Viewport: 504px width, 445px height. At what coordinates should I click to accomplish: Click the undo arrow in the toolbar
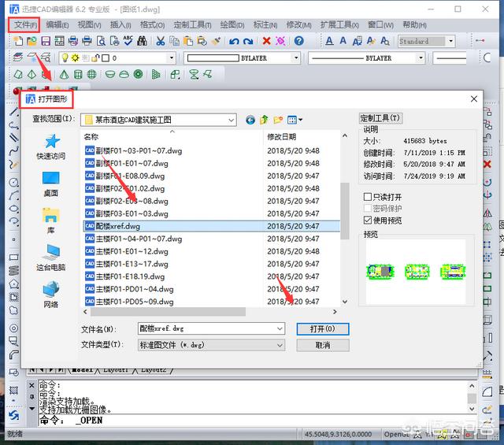pos(235,41)
